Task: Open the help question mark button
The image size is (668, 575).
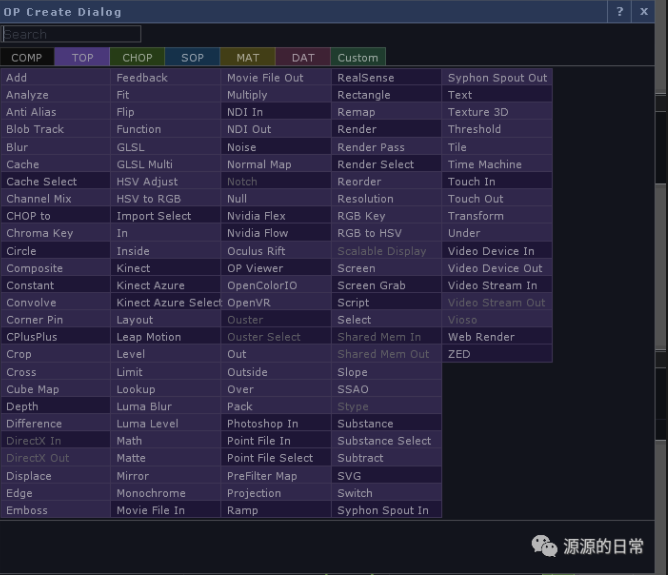Action: click(x=619, y=12)
